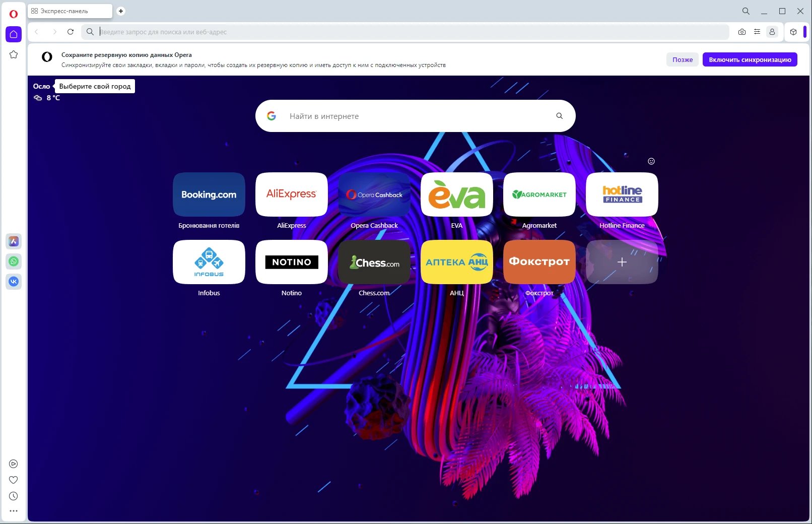
Task: Open the Notino speed dial tile
Action: tap(292, 262)
